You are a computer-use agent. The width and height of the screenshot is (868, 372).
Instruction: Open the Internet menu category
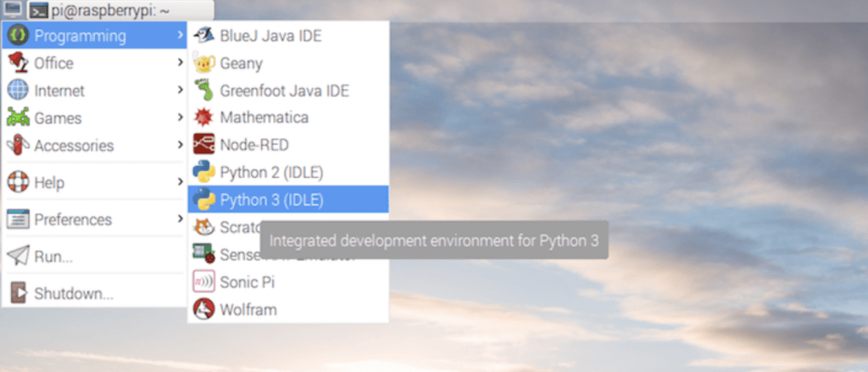[x=95, y=90]
